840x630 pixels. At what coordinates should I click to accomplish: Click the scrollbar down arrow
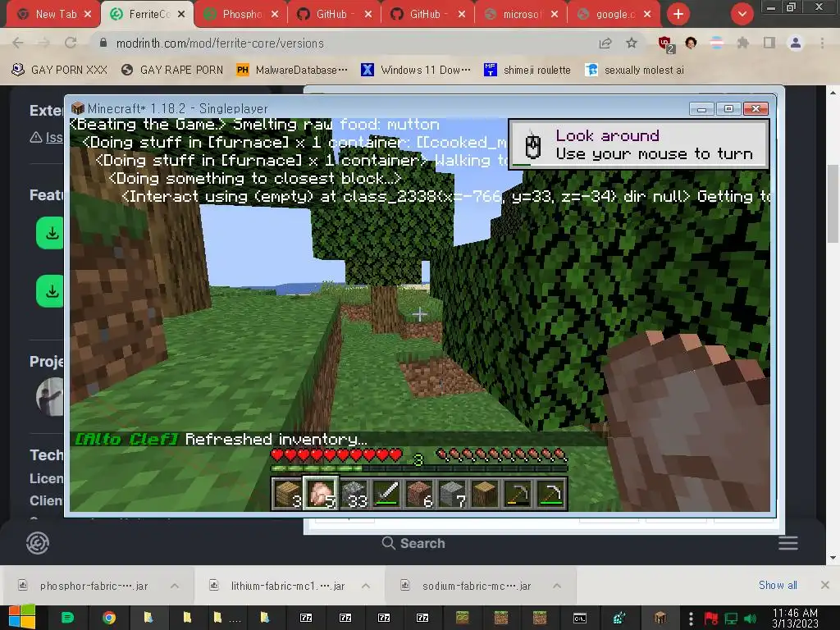click(833, 558)
